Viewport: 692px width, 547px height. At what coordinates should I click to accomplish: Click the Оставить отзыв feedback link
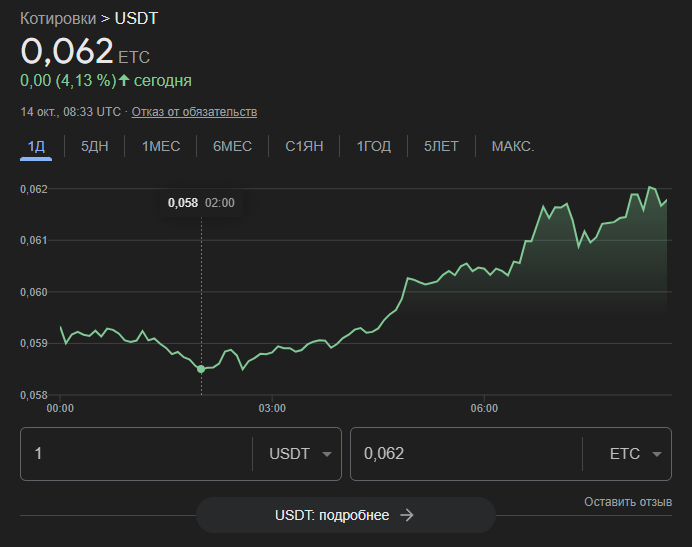(x=628, y=501)
